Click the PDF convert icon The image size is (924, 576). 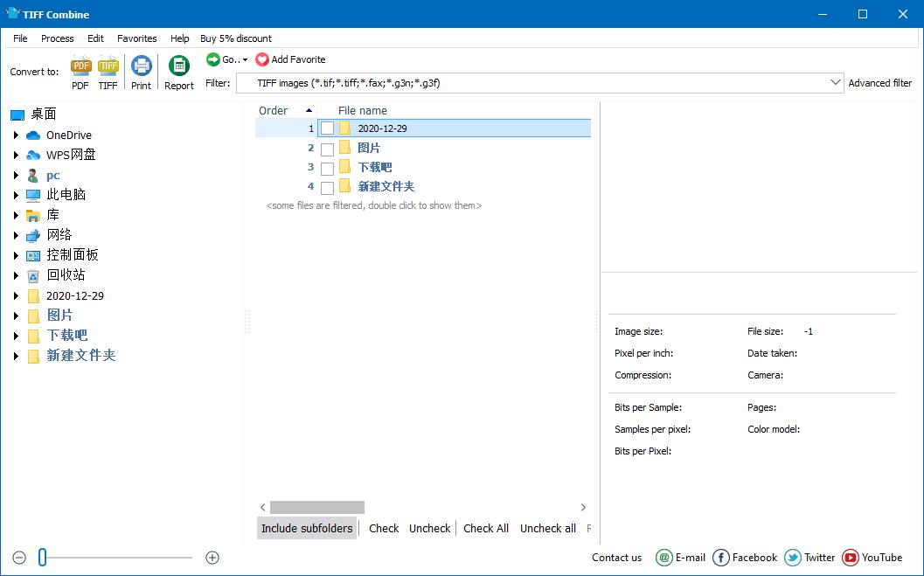[x=80, y=66]
